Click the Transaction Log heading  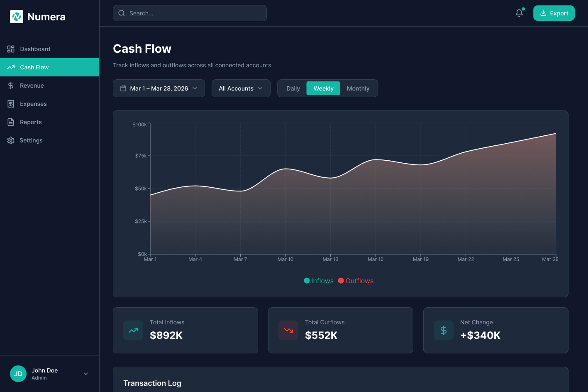(x=152, y=383)
